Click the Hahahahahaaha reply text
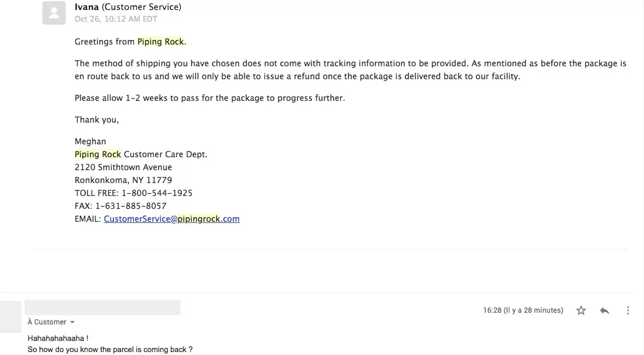Screen dimensions: 644x355 58,339
